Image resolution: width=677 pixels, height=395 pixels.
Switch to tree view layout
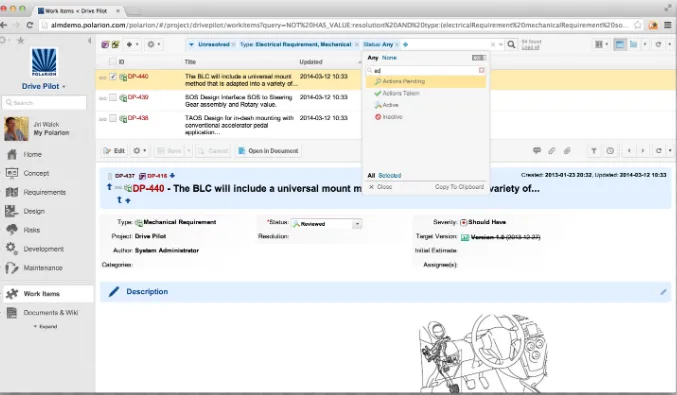tap(633, 44)
